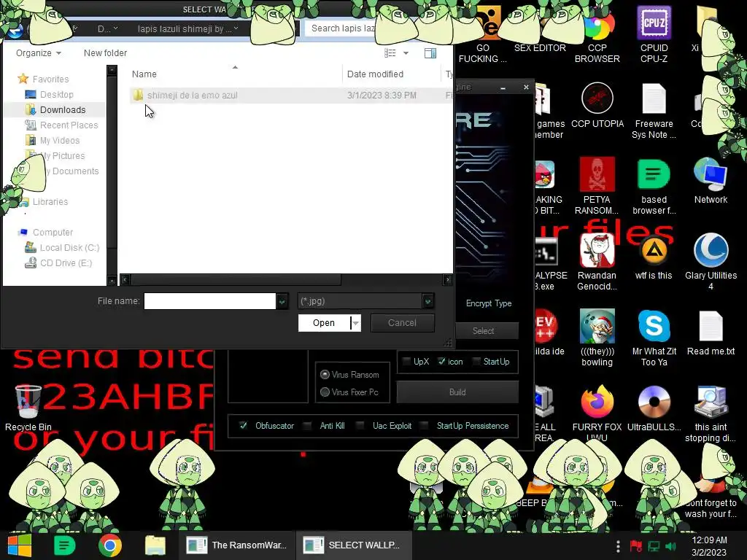Open the File name history dropdown

coord(282,301)
